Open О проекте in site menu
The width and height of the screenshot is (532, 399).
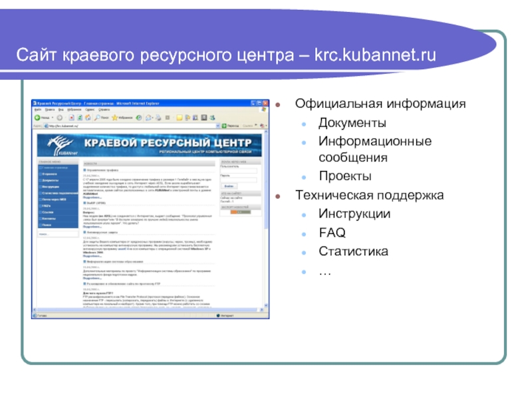tap(58, 174)
